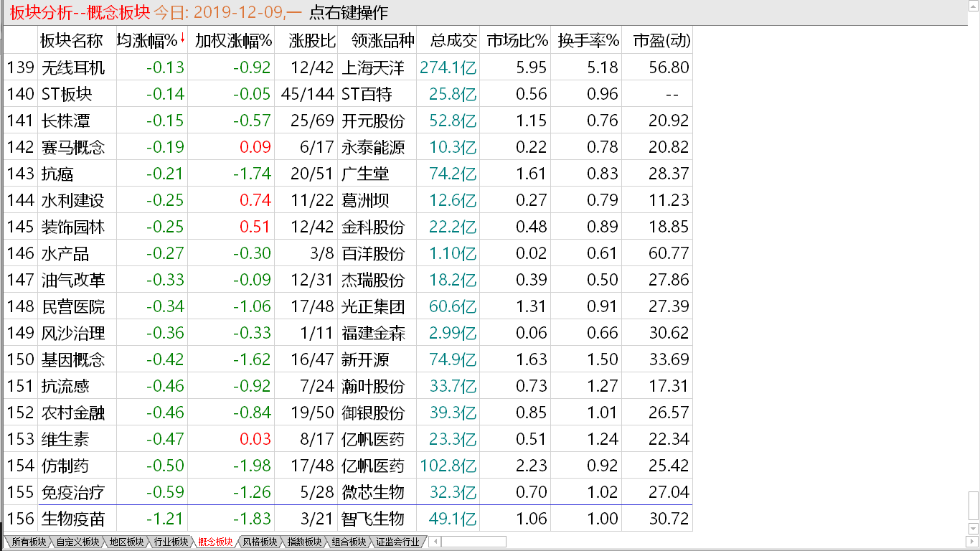Click the 274.1亿 turnover value
980x551 pixels.
[448, 67]
